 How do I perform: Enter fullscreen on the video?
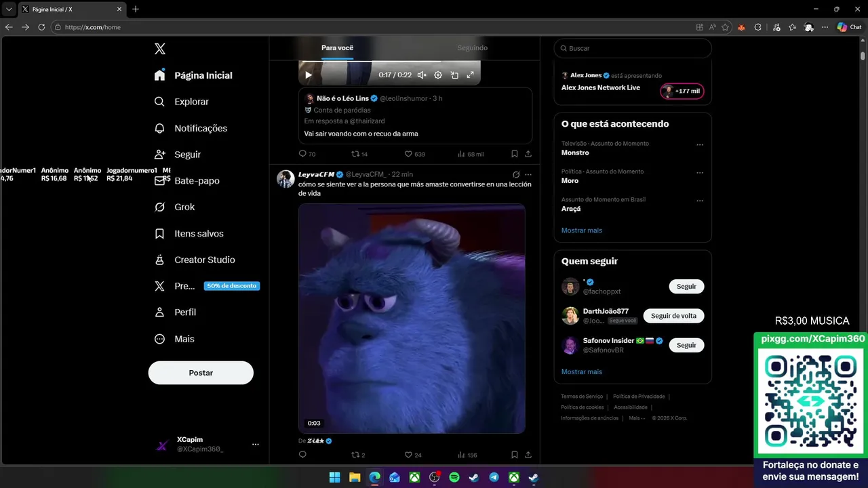coord(471,75)
